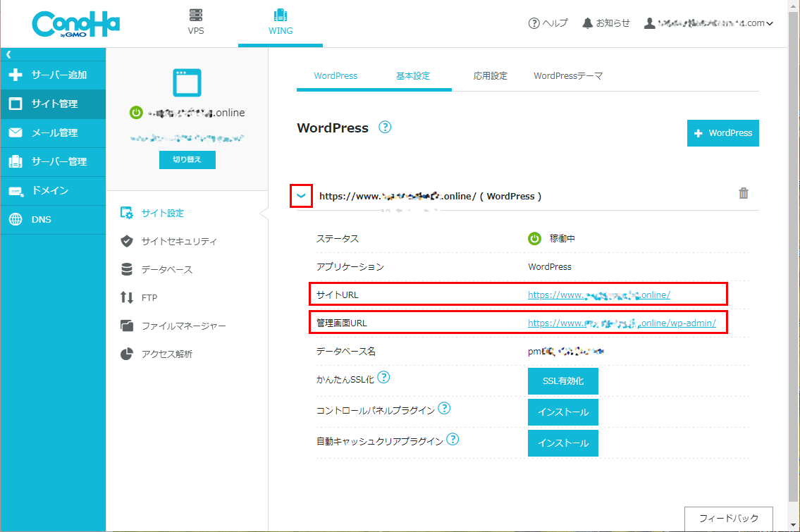Install the 自動キャッシュクリアプラグイン
This screenshot has height=532, width=800.
562,443
